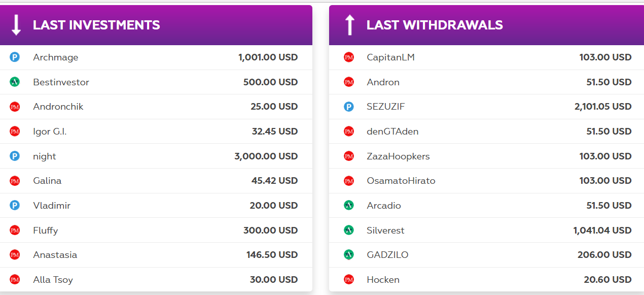This screenshot has width=644, height=295.
Task: Click the 3,000.00 USD investment amount
Action: [266, 156]
